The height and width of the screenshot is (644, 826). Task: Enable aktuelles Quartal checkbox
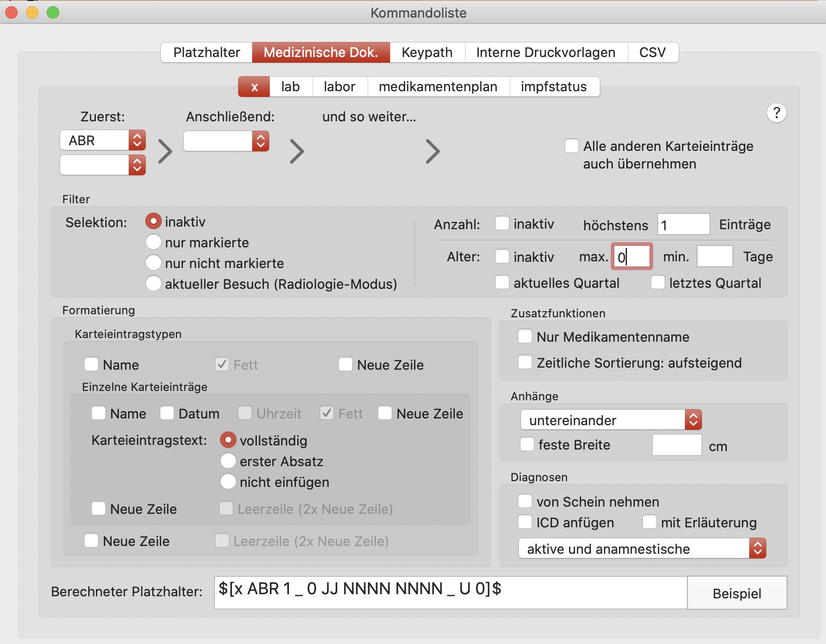tap(502, 283)
